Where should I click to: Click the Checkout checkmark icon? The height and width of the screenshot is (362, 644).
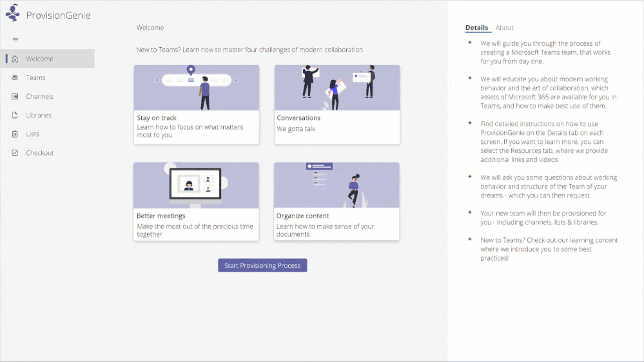(x=15, y=152)
